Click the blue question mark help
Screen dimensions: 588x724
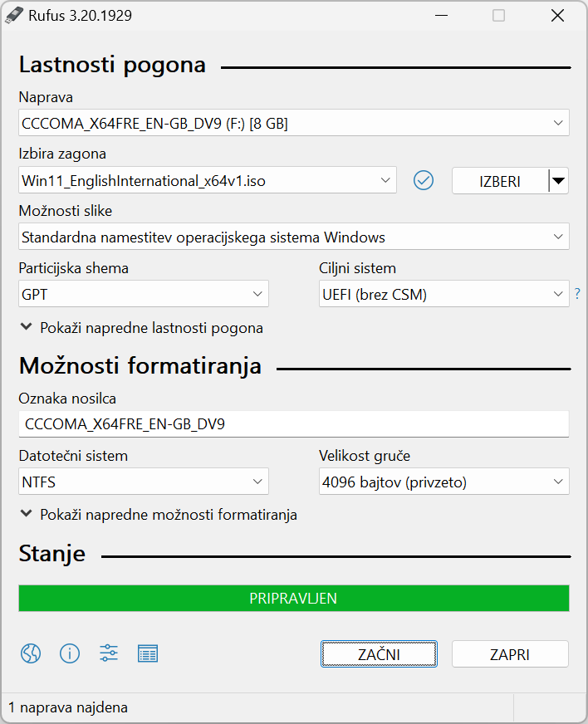pyautogui.click(x=577, y=294)
